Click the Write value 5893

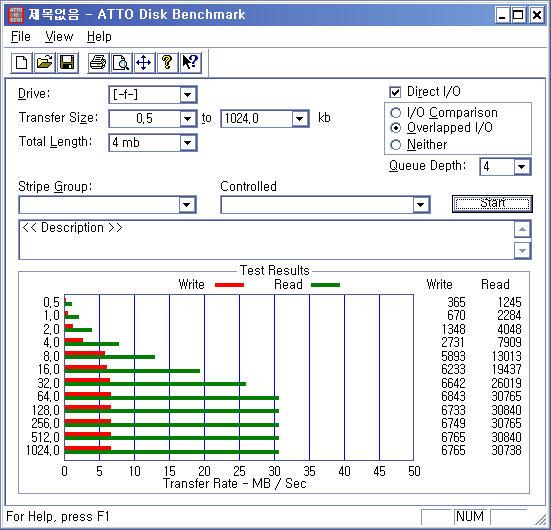tap(453, 356)
